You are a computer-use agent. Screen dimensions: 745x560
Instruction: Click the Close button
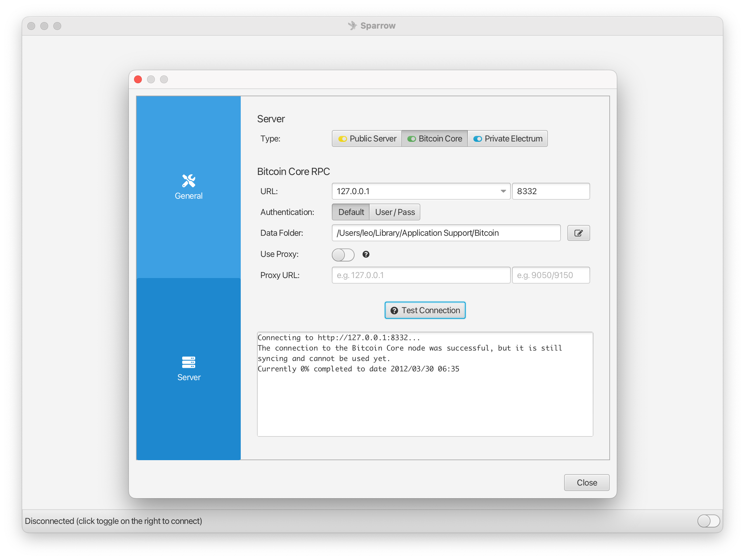pos(587,483)
